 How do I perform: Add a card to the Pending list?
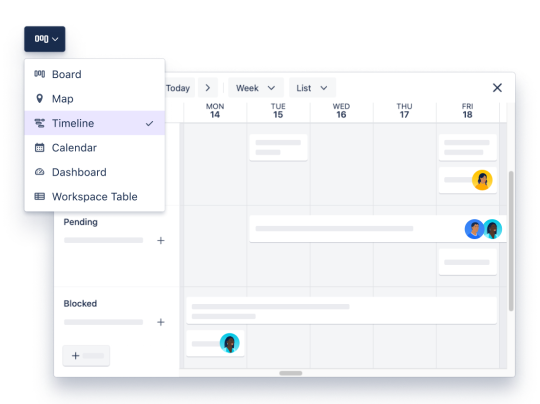pyautogui.click(x=160, y=240)
